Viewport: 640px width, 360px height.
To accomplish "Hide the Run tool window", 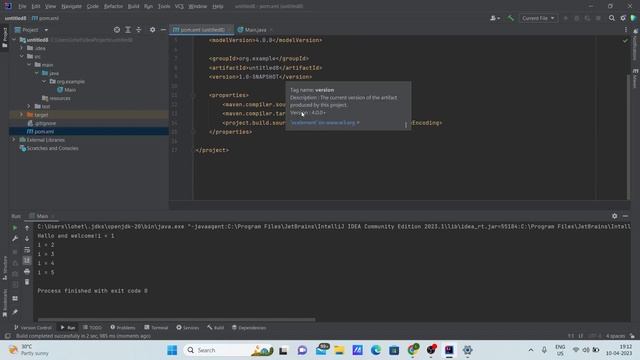I will 625,216.
